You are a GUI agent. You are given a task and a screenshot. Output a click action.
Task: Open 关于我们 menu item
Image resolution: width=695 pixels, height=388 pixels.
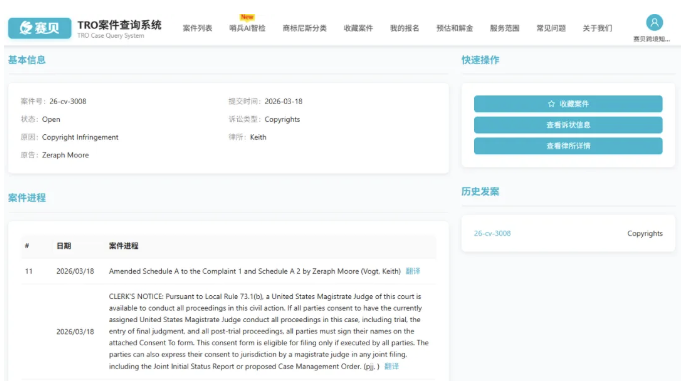(597, 28)
